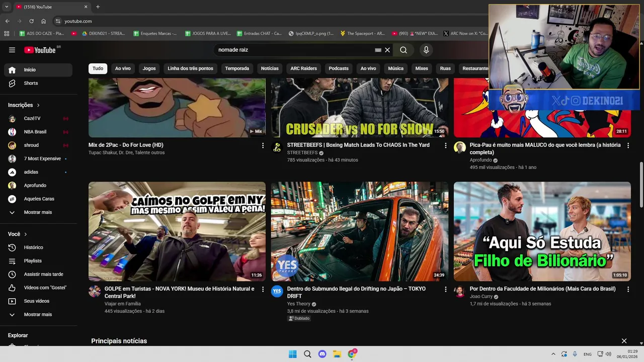The image size is (644, 362).
Task: Go to Início in the sidebar
Action: [38, 70]
